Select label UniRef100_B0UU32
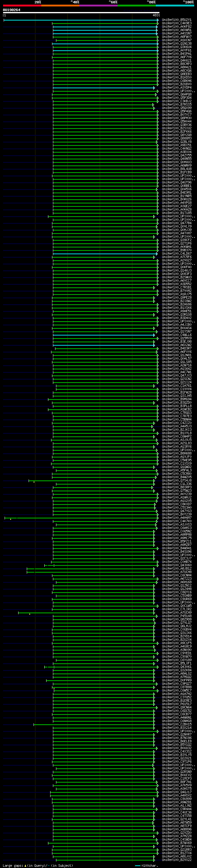This screenshot has height=868, width=197. [176, 748]
